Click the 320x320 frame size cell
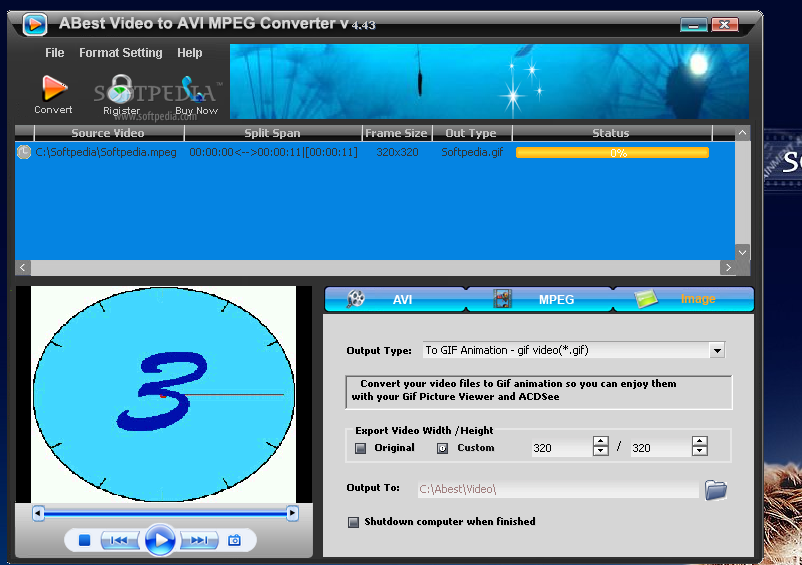The width and height of the screenshot is (802, 565). pyautogui.click(x=397, y=152)
